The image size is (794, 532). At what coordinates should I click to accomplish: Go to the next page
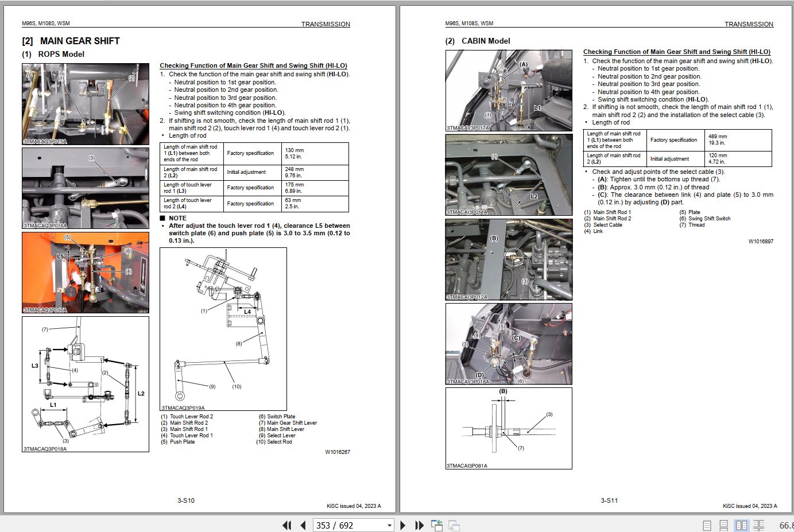point(402,525)
